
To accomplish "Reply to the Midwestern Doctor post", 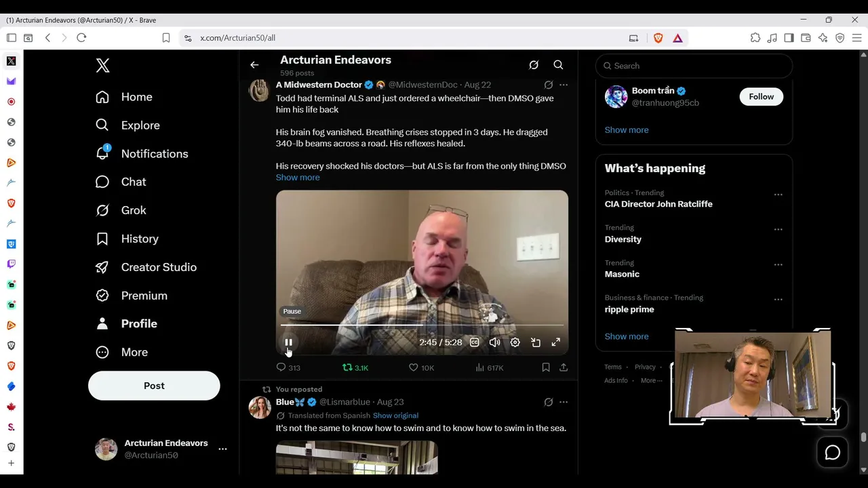I will pos(288,367).
